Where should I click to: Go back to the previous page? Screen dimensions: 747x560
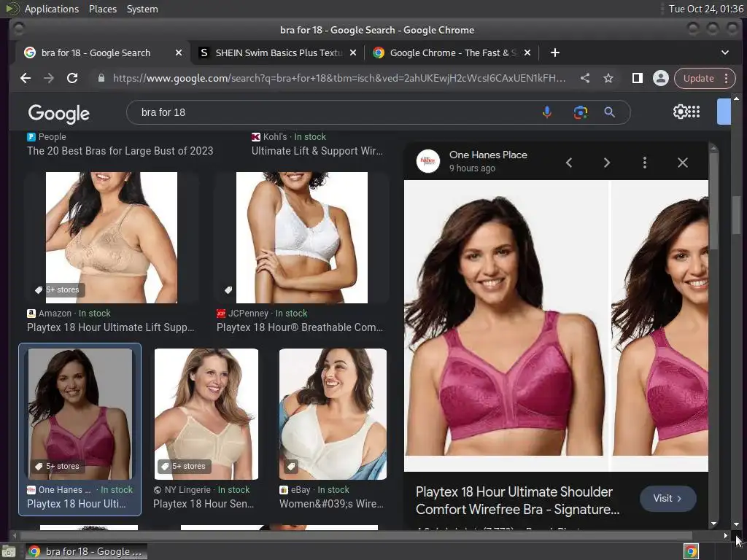[26, 78]
